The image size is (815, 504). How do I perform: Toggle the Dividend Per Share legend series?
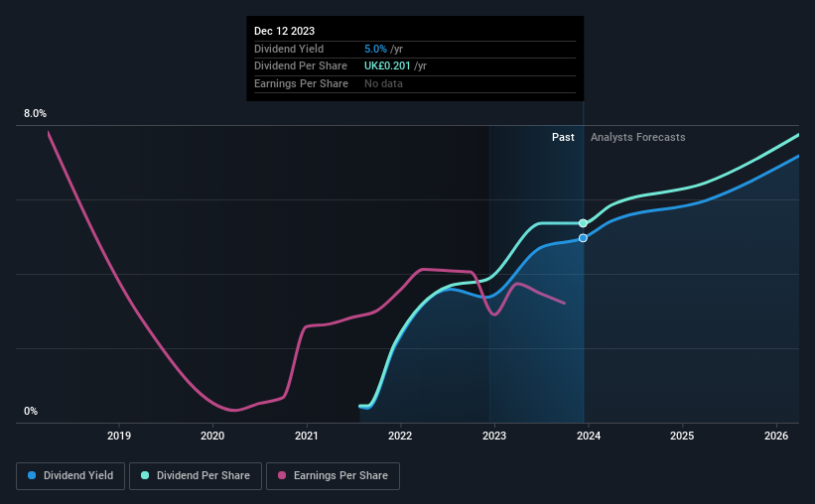(196, 476)
